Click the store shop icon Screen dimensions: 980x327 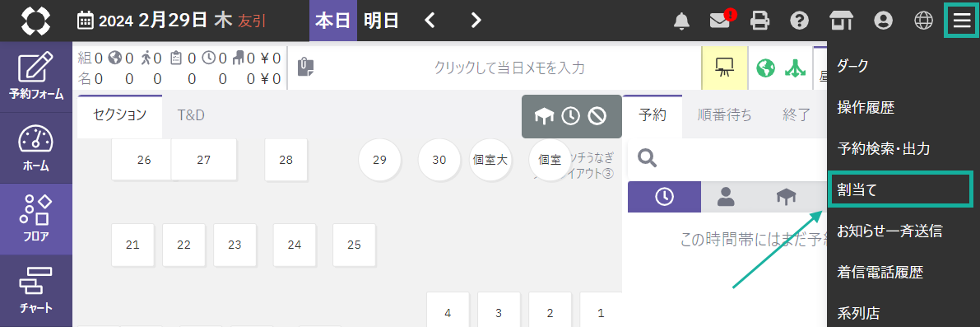click(841, 21)
